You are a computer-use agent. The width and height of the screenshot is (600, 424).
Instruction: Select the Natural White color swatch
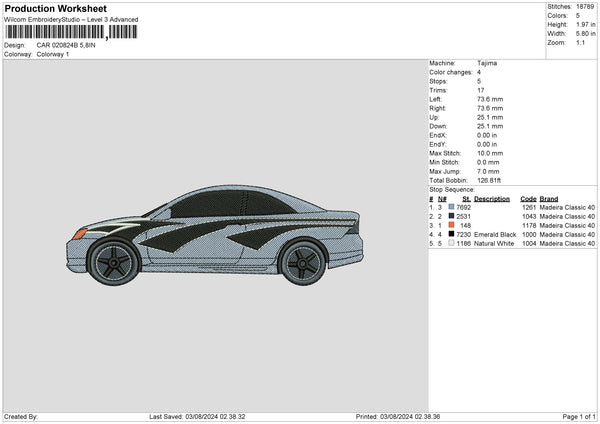coord(452,243)
